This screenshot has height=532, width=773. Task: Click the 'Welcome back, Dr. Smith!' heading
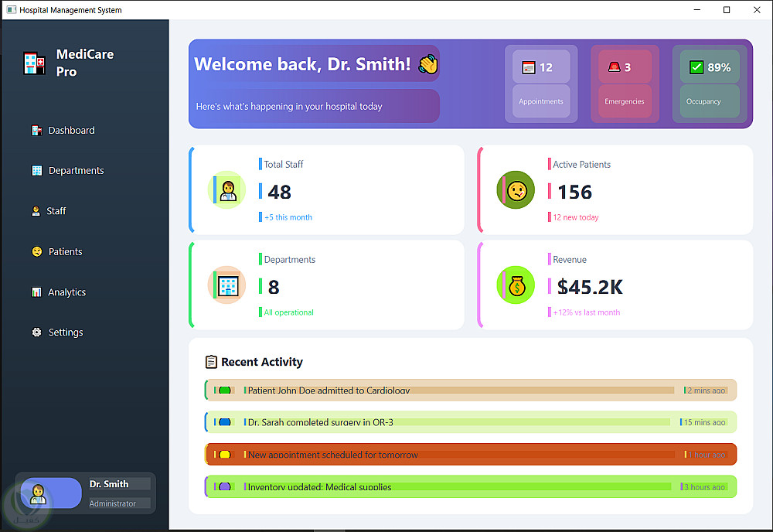tap(302, 64)
